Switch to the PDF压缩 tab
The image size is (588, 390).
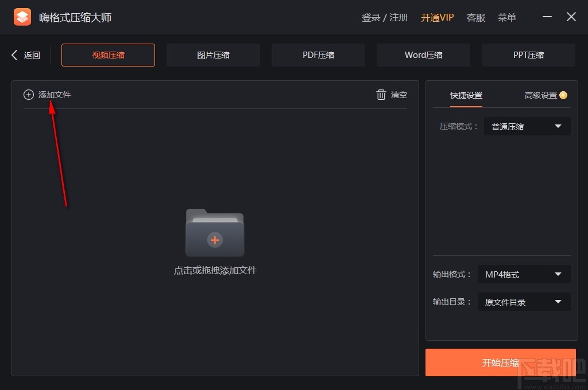318,54
